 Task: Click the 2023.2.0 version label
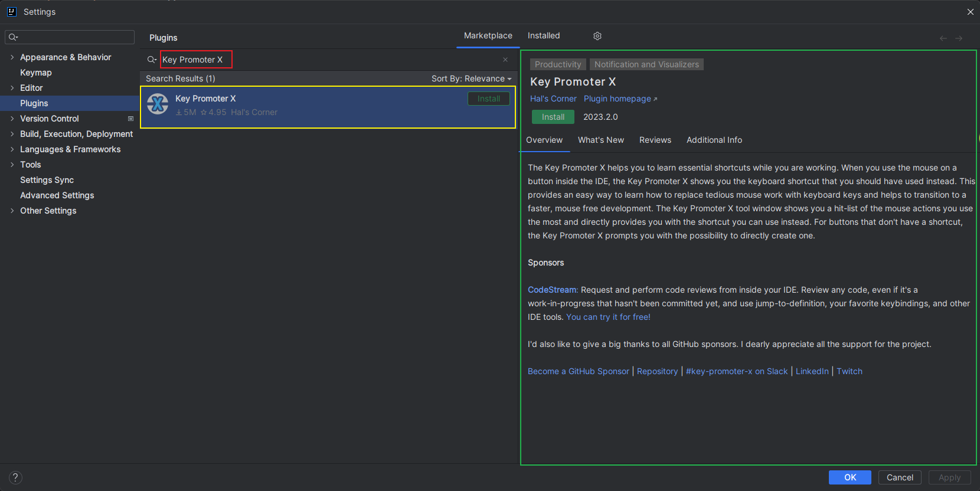click(x=600, y=117)
